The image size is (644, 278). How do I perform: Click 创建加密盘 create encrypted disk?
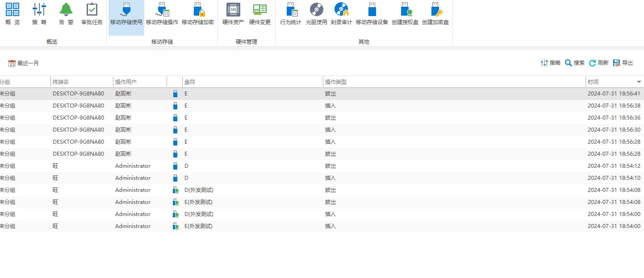coord(435,14)
